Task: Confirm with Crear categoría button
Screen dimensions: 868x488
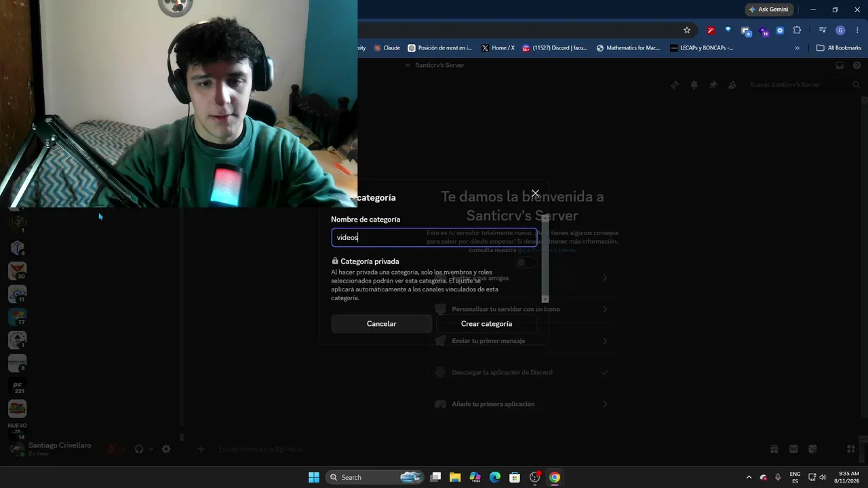Action: (486, 324)
